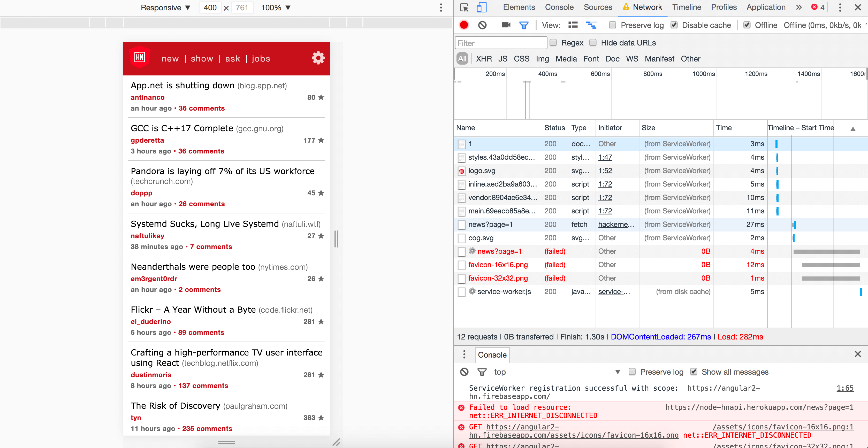The width and height of the screenshot is (868, 448).
Task: Click the star next to 80 points
Action: (x=321, y=97)
